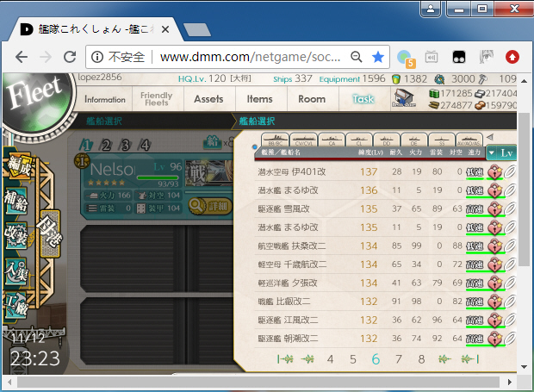The image size is (534, 392).
Task: Click heart lock icon on 夕張改 row
Action: click(x=494, y=283)
